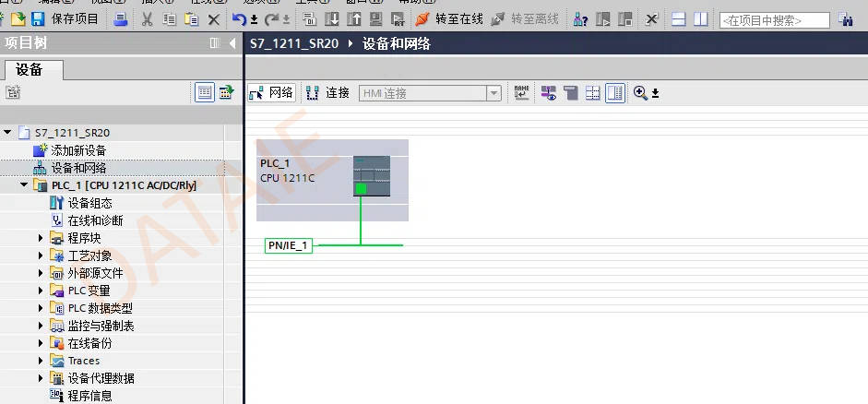Select the PN/IE_1 subnet label

point(289,245)
